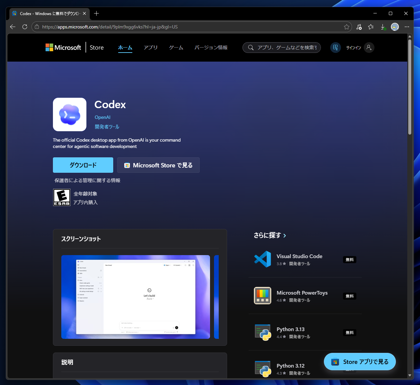420x385 pixels.
Task: Click the user account avatar icon
Action: tap(369, 48)
